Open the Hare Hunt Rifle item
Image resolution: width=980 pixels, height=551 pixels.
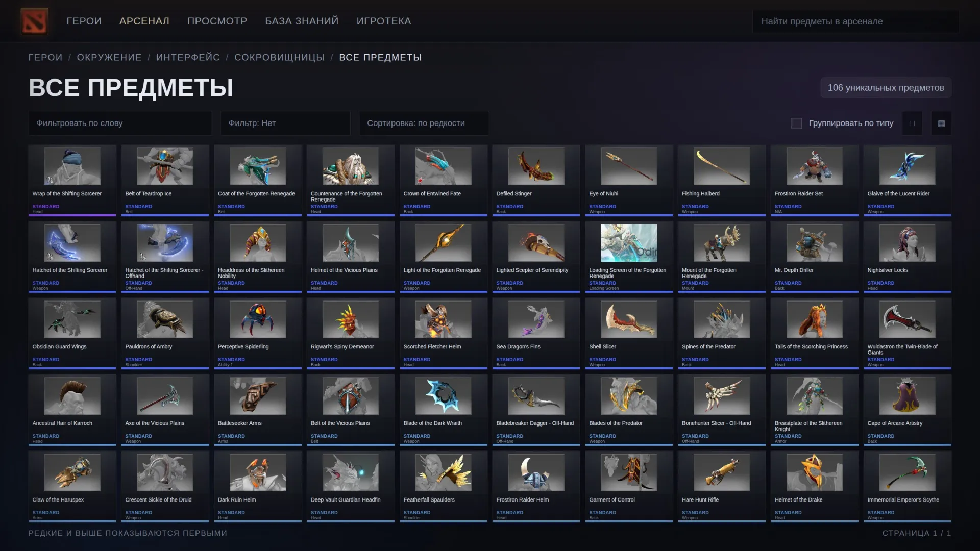pyautogui.click(x=722, y=487)
